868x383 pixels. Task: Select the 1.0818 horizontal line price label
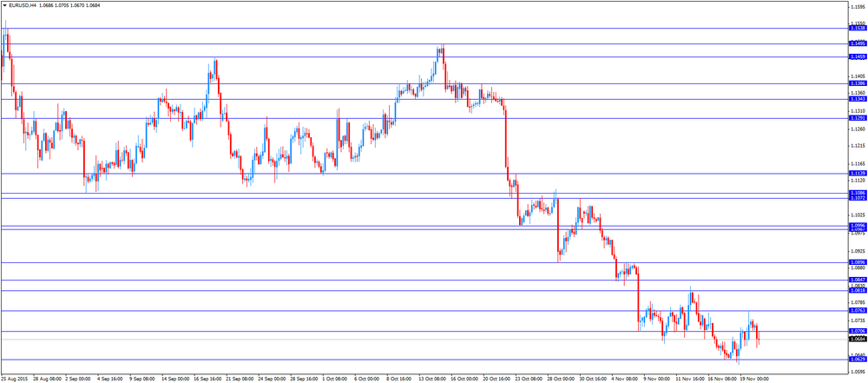tap(858, 290)
